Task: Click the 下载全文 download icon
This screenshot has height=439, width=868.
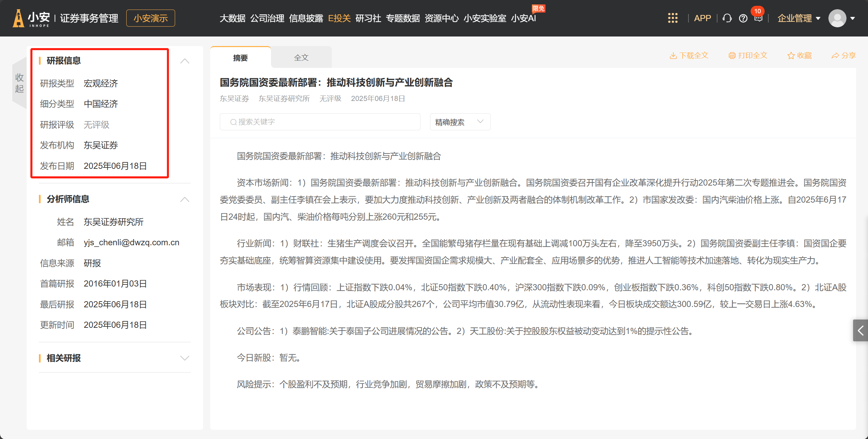Action: click(x=673, y=56)
